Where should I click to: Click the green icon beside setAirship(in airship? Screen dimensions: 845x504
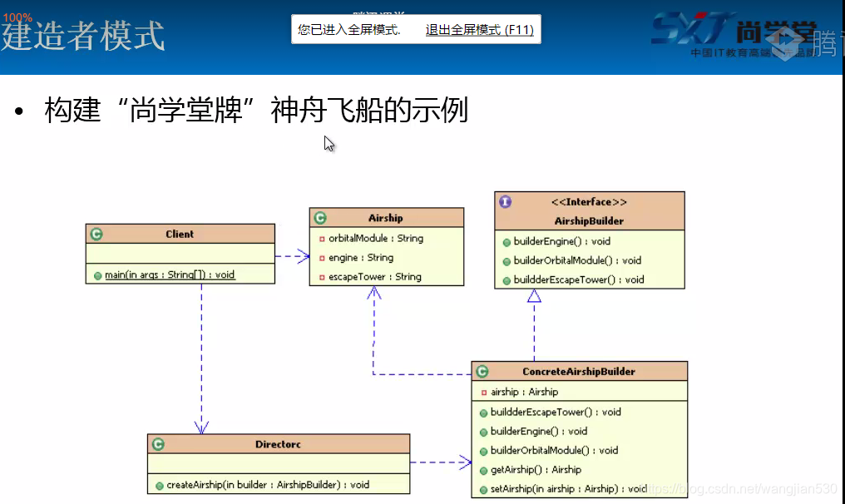(x=483, y=490)
